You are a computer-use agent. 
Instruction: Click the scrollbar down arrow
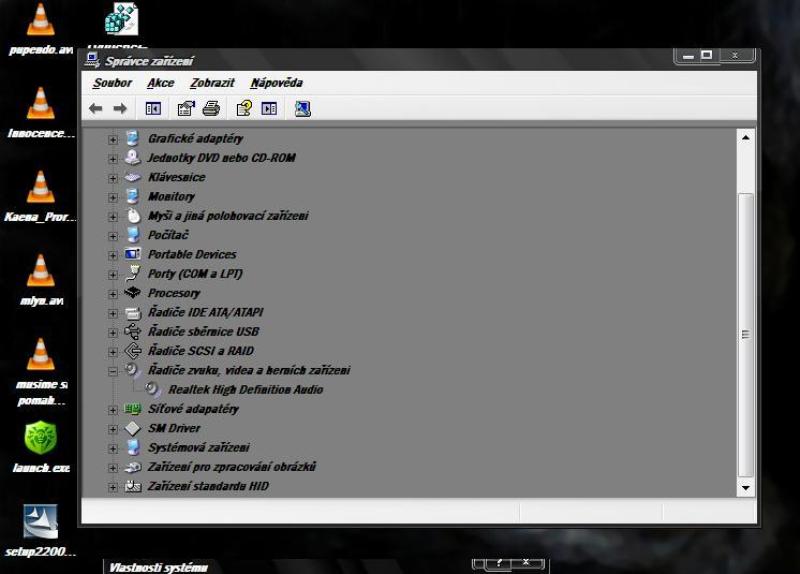745,488
